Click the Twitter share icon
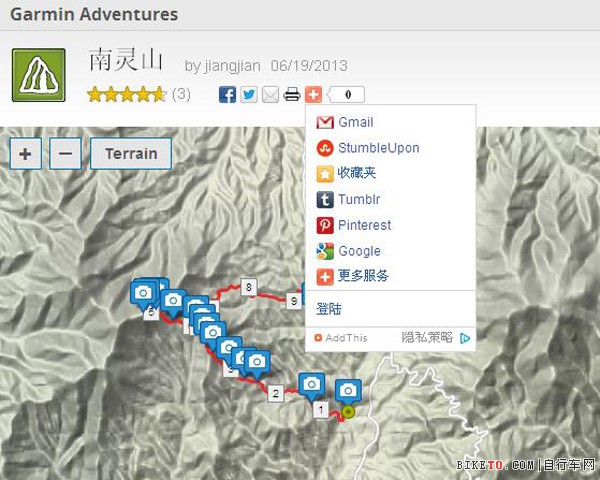Image resolution: width=600 pixels, height=480 pixels. [x=249, y=95]
